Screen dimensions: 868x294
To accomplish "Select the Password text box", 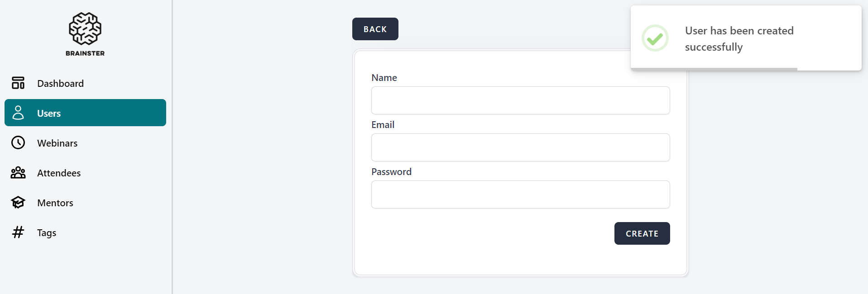I will pyautogui.click(x=520, y=194).
